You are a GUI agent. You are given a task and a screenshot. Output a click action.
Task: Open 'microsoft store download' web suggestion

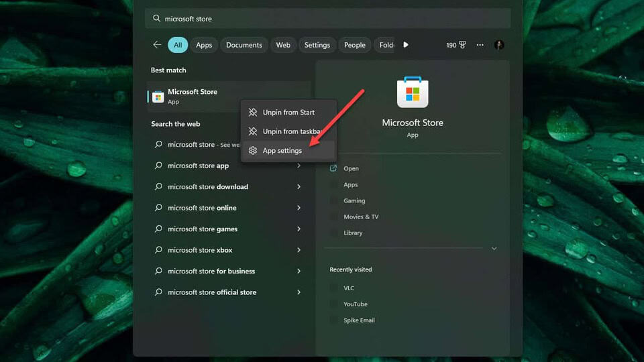[x=229, y=187]
